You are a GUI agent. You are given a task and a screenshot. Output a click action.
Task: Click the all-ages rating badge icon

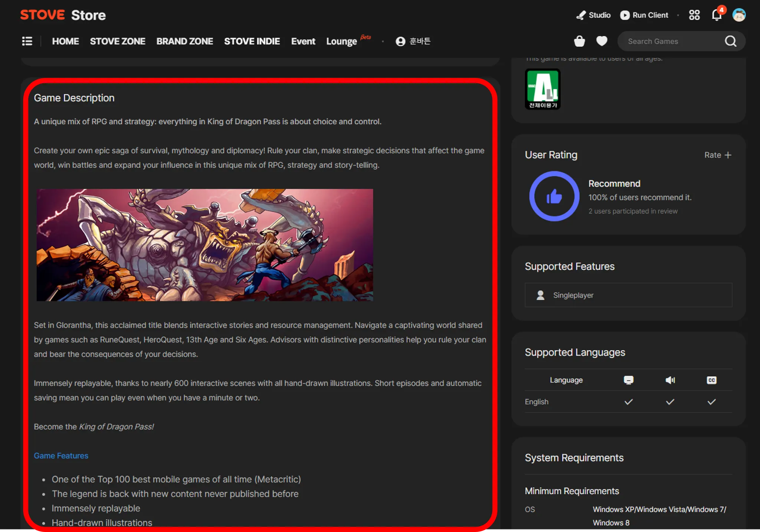(x=543, y=89)
